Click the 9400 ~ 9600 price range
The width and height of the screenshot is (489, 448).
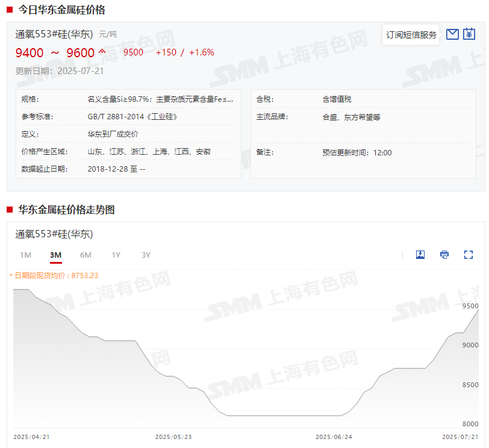pyautogui.click(x=55, y=53)
